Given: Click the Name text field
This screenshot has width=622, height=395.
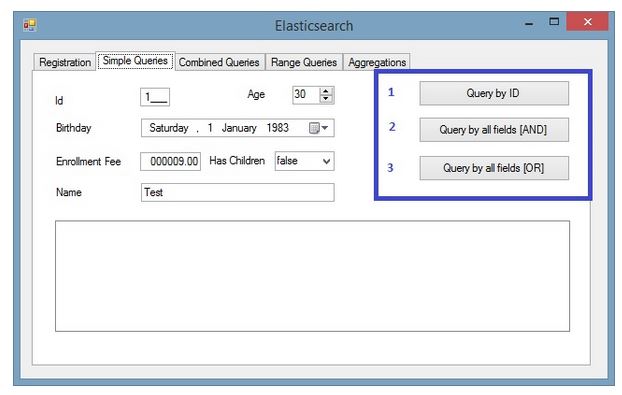Looking at the screenshot, I should point(238,192).
